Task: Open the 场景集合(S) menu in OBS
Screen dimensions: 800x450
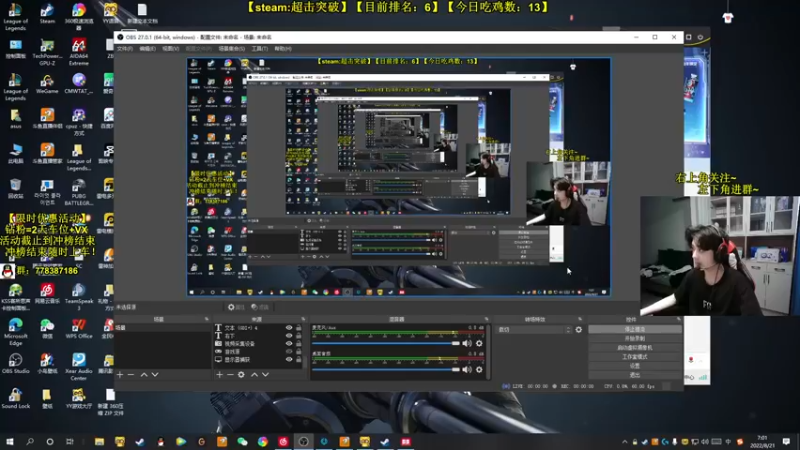Action: coord(232,48)
